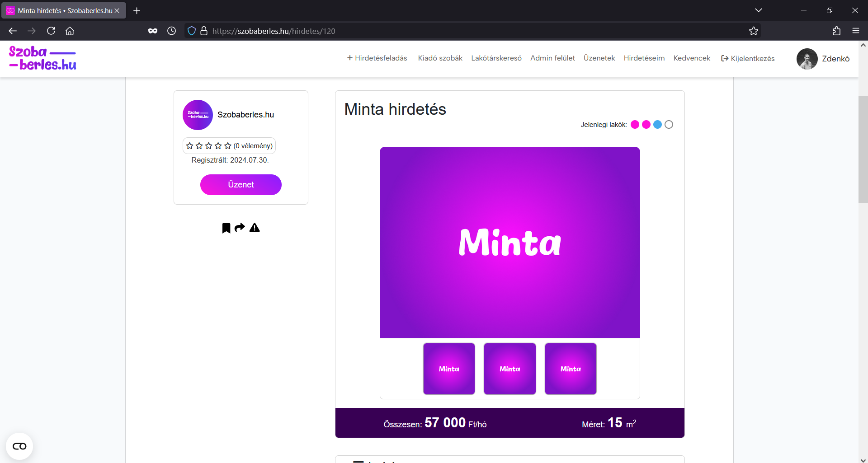Image resolution: width=868 pixels, height=463 pixels.
Task: Click the Kijelentkezés logout link
Action: [x=748, y=59]
